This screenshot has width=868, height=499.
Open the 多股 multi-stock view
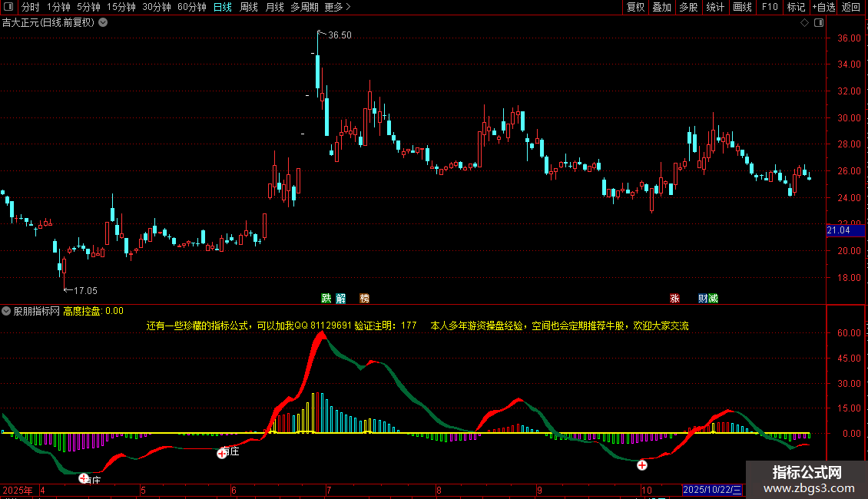[x=689, y=7]
